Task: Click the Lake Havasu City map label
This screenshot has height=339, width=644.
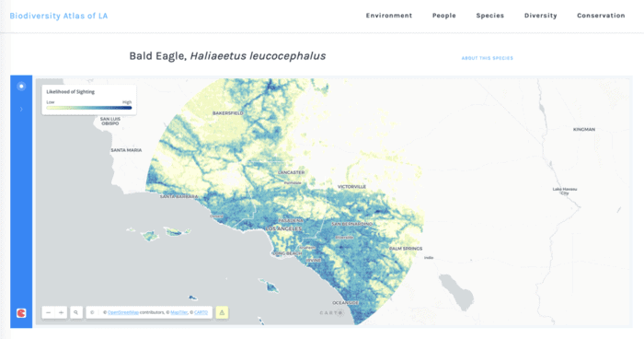Action: [x=565, y=191]
